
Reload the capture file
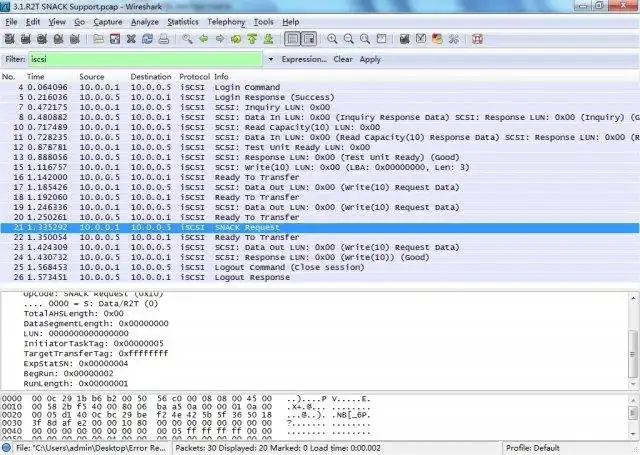(x=147, y=39)
